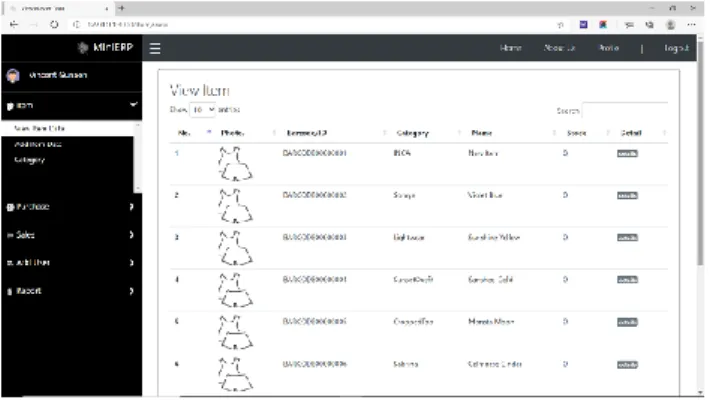Open Profile in the top navigation

tap(609, 48)
